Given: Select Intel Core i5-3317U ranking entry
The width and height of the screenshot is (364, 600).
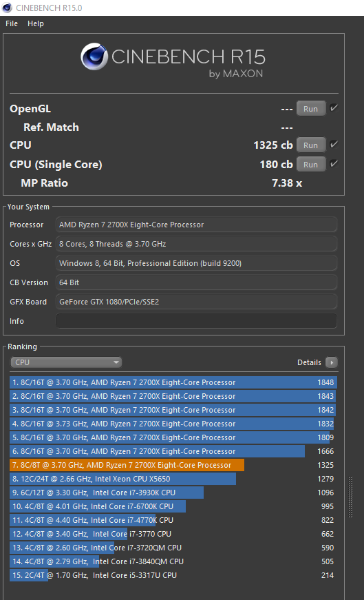Looking at the screenshot, I should tap(173, 575).
